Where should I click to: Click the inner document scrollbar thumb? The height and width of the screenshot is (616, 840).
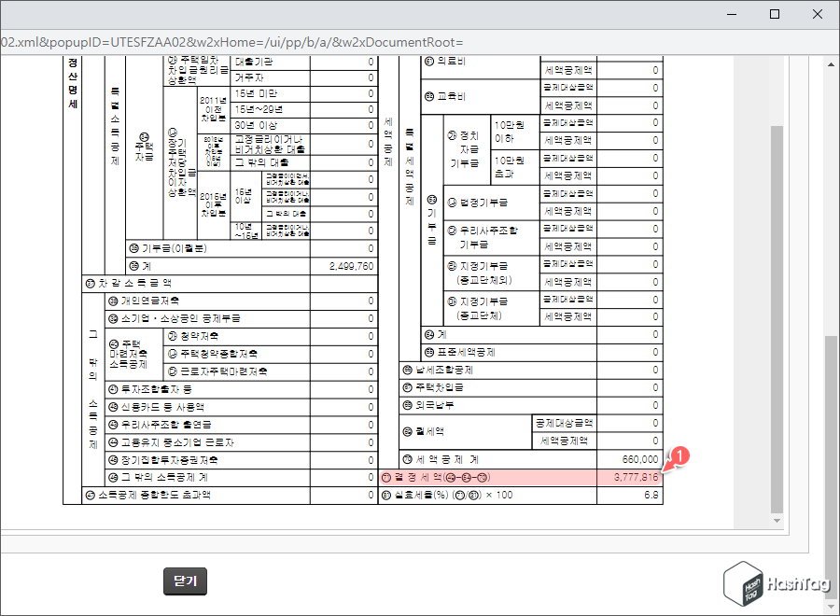(x=777, y=319)
